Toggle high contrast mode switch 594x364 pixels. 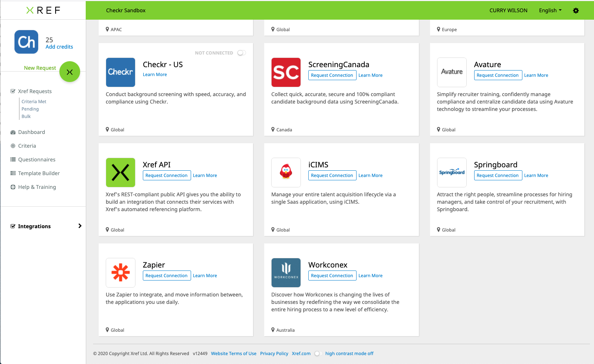[318, 354]
